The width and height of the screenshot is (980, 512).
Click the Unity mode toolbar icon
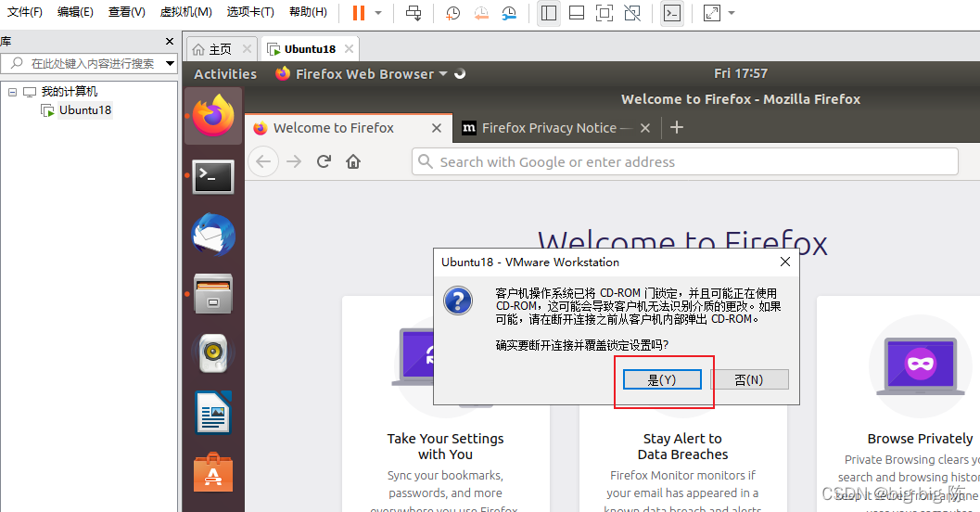(x=632, y=12)
